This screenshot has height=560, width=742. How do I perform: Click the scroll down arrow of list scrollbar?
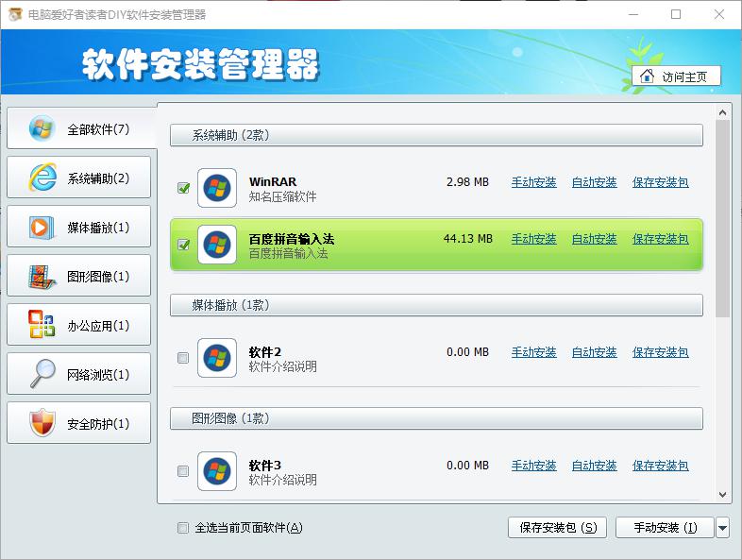tap(723, 494)
